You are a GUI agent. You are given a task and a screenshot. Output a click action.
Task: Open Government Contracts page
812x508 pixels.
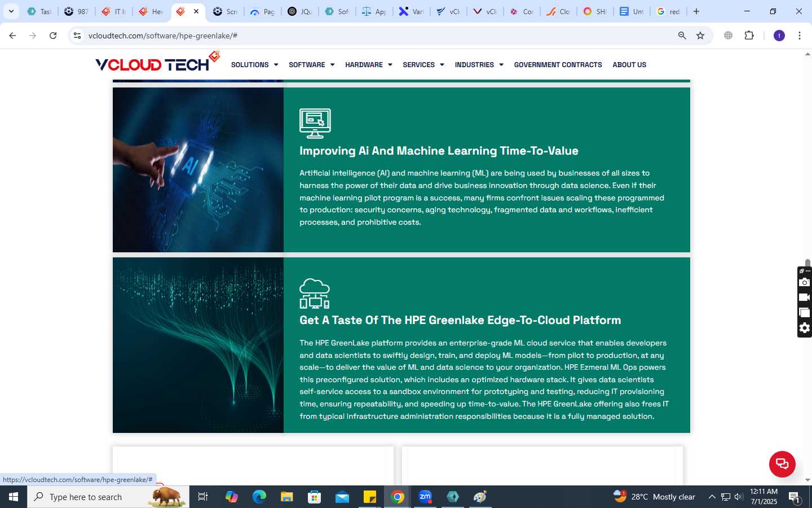coord(558,65)
